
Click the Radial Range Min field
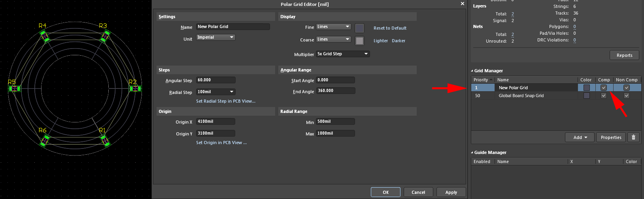pyautogui.click(x=335, y=122)
